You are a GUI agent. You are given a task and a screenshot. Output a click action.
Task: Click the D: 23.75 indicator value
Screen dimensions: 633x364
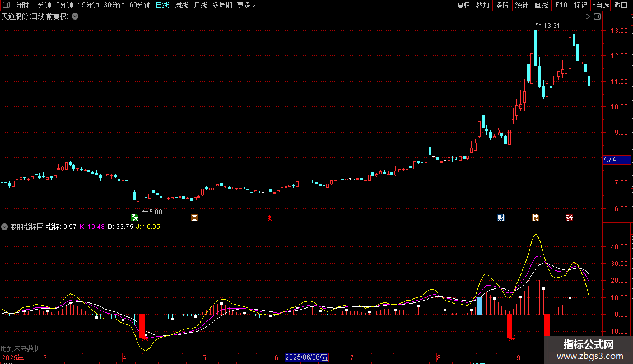tap(120, 227)
